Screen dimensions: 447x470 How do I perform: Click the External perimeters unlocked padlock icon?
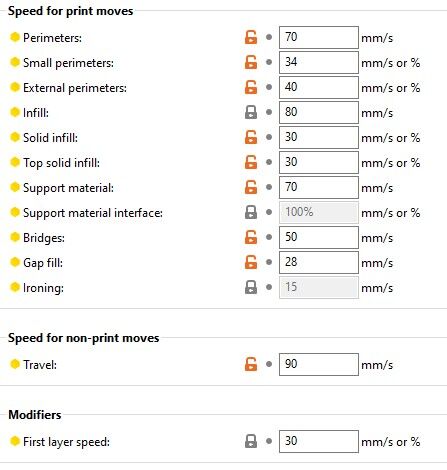coord(251,87)
